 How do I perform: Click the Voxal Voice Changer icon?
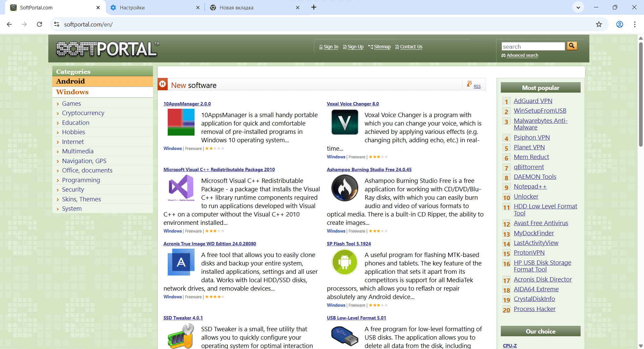tap(345, 122)
